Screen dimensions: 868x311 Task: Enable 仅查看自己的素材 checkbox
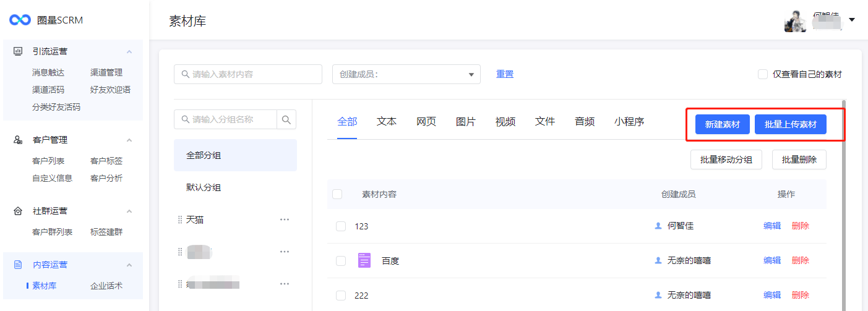(763, 74)
